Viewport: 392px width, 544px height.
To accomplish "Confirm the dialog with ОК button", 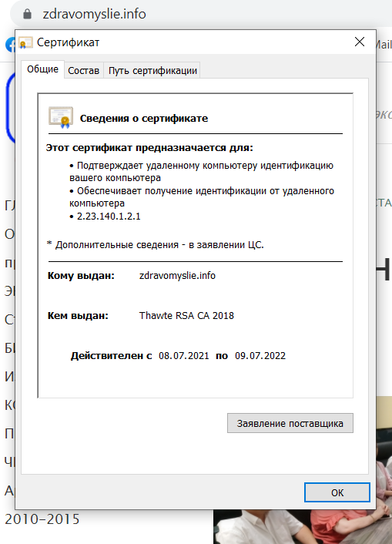I will [337, 492].
